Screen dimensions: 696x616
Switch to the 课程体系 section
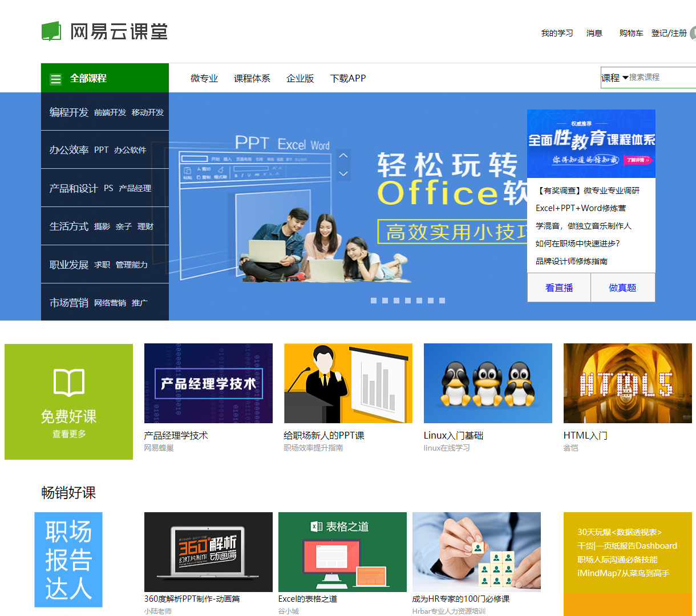(252, 78)
